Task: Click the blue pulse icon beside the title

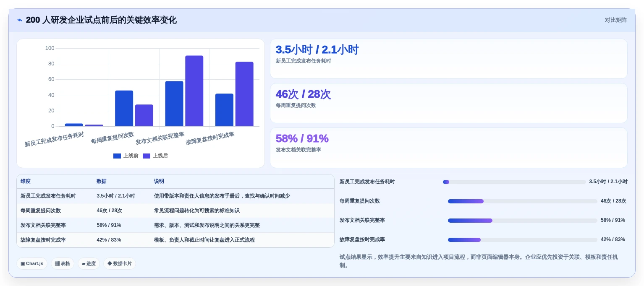Action: pos(20,20)
